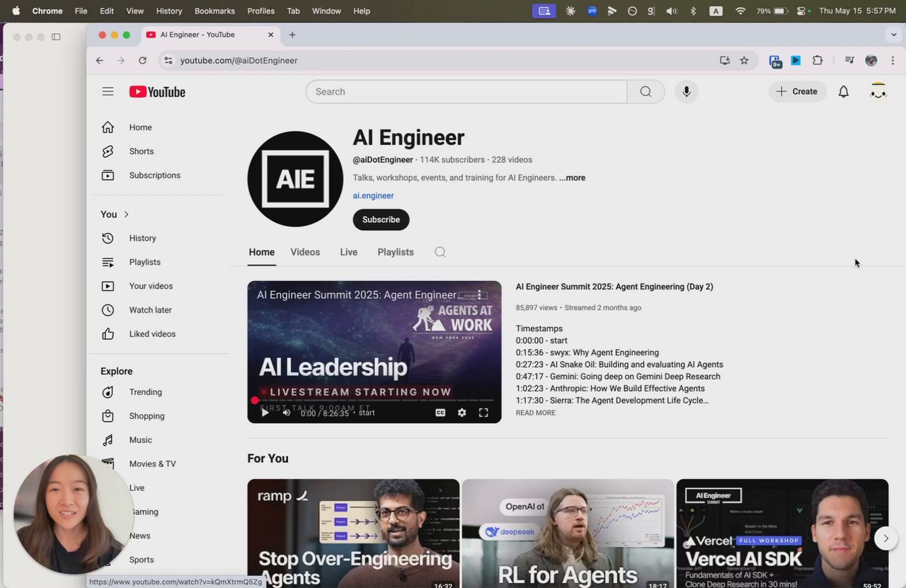Click the AIE channel avatar
The height and width of the screenshot is (588, 906).
[295, 179]
